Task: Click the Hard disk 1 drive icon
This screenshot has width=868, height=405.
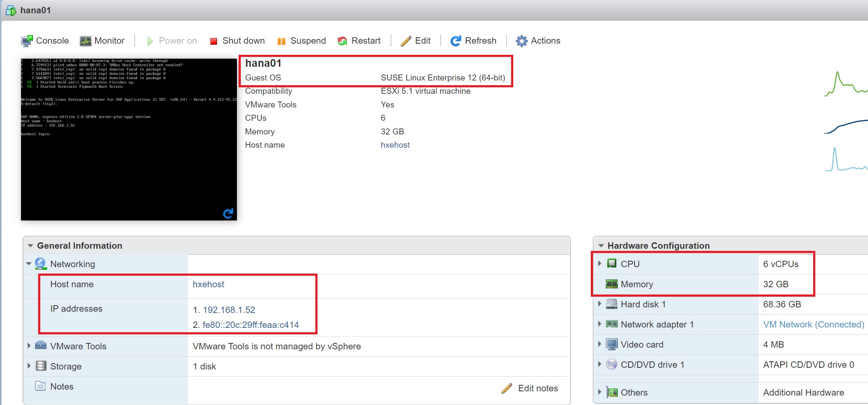Action: 612,304
